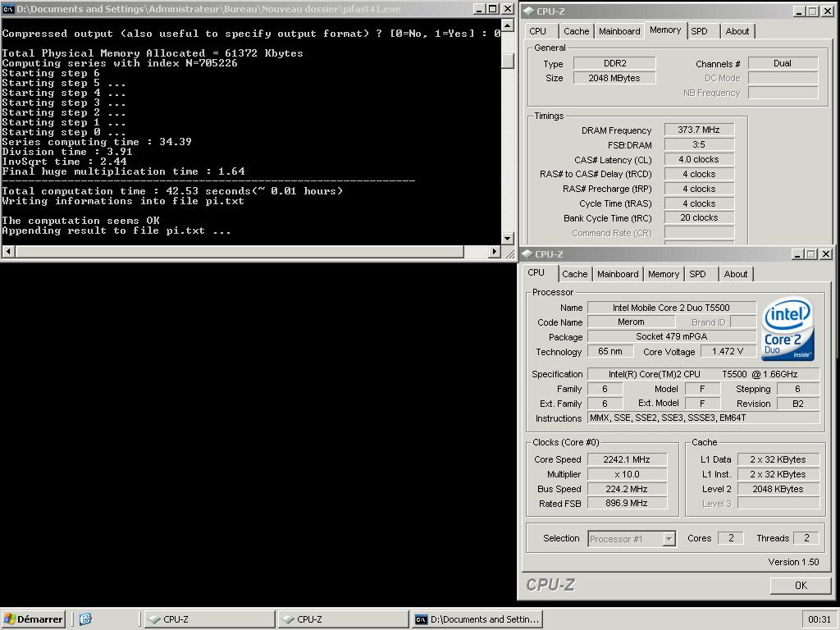Viewport: 840px width, 630px height.
Task: Click console horizontal scrollbar right arrow
Action: click(x=495, y=251)
